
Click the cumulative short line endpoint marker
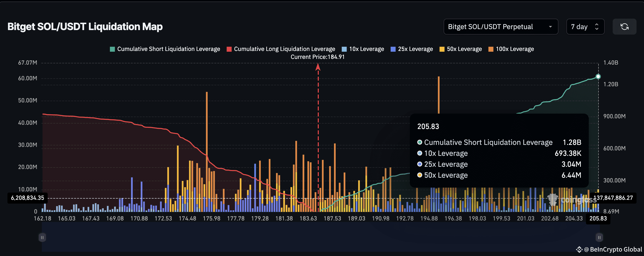(598, 77)
